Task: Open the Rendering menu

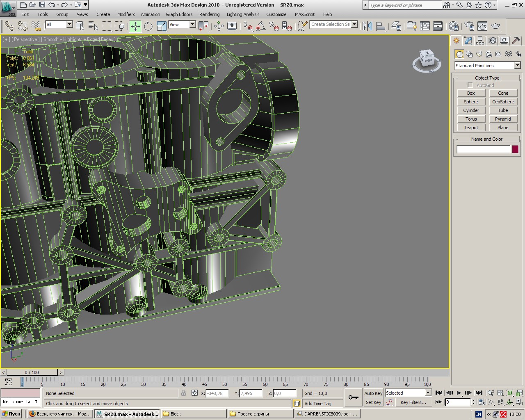Action: point(209,14)
